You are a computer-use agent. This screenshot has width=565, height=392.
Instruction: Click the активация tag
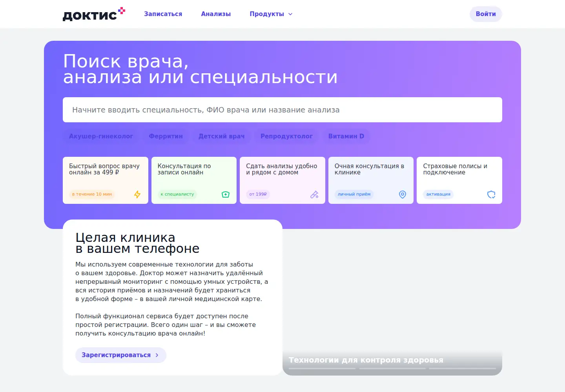pyautogui.click(x=438, y=194)
